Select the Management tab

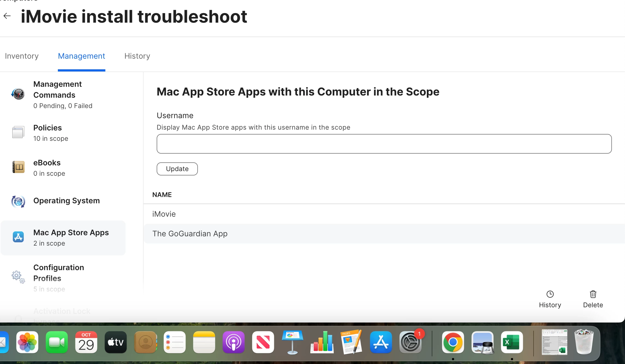(x=81, y=56)
